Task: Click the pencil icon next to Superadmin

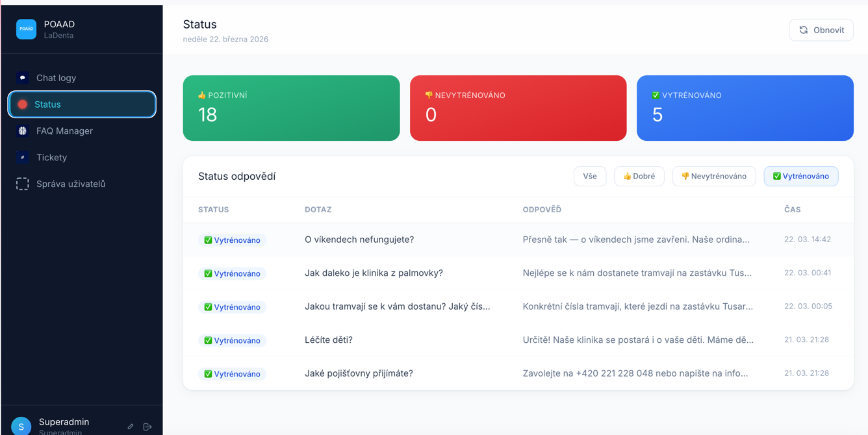Action: (x=129, y=426)
